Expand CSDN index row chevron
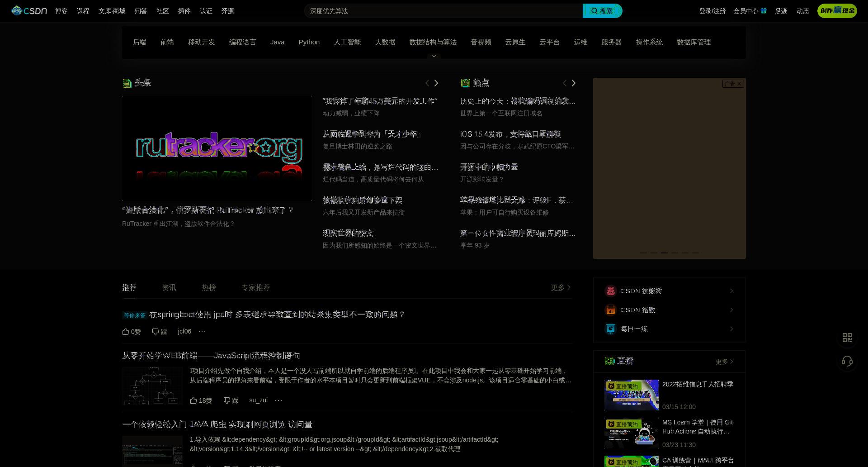The width and height of the screenshot is (868, 467). (x=731, y=310)
